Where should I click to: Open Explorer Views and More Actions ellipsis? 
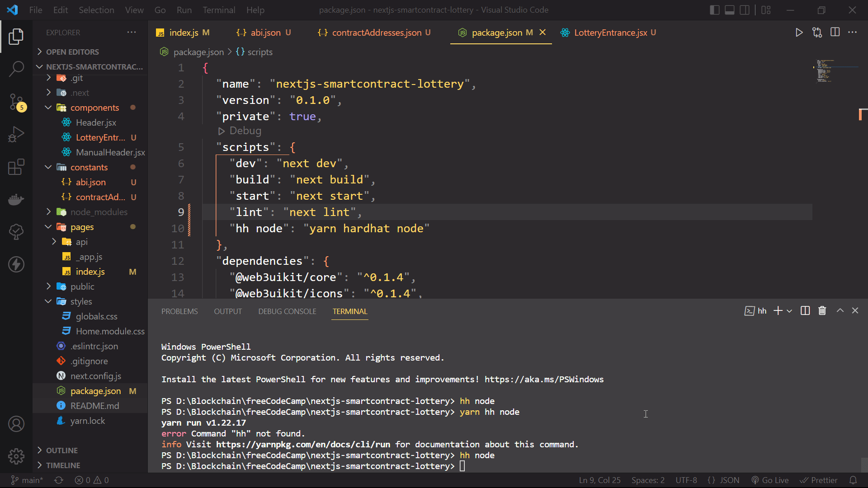[132, 33]
